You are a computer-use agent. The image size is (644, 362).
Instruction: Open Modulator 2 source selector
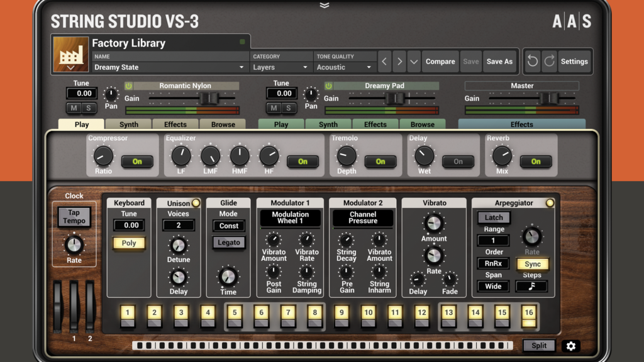click(x=363, y=217)
